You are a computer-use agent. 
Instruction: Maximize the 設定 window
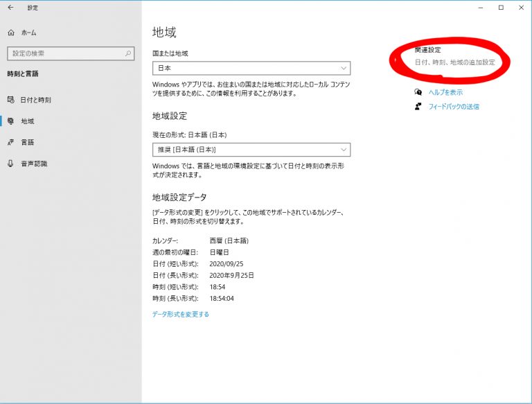501,8
